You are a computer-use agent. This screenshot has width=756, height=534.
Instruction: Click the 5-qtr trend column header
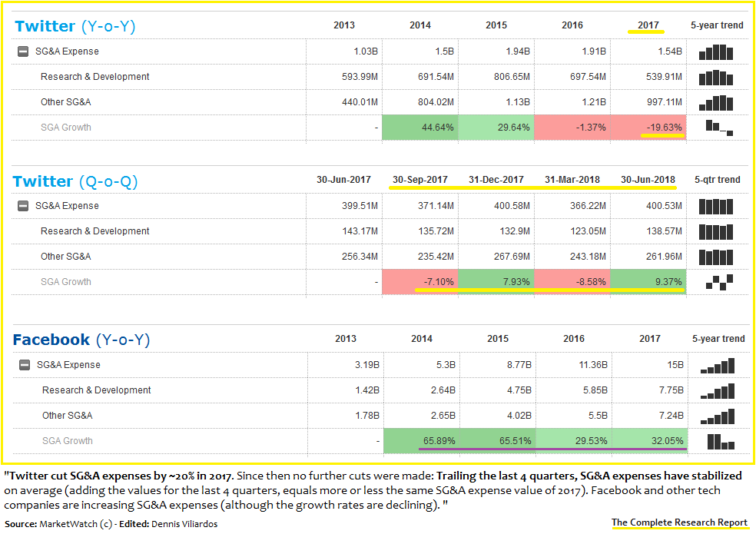717,180
